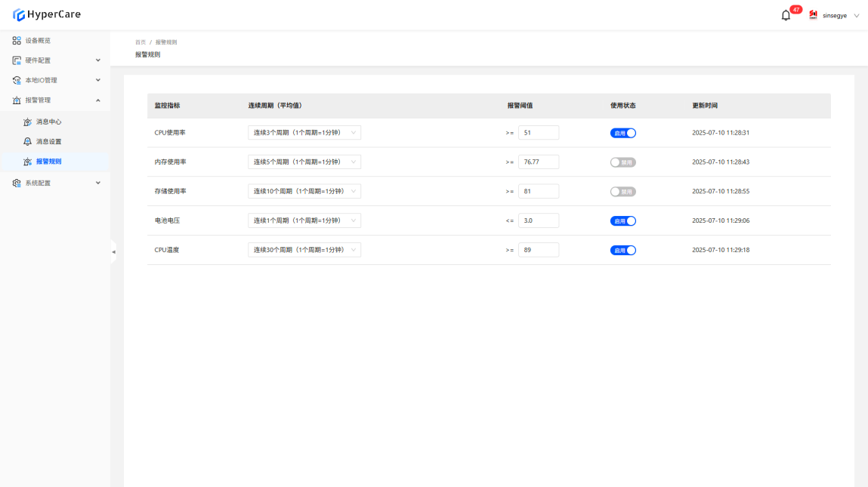Expand the 硬件配置 menu chevron

tap(98, 60)
